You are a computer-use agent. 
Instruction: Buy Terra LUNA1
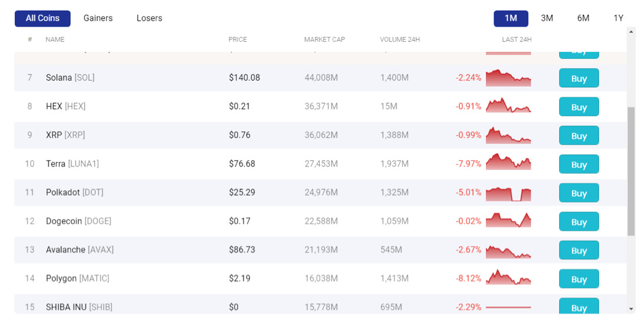579,165
